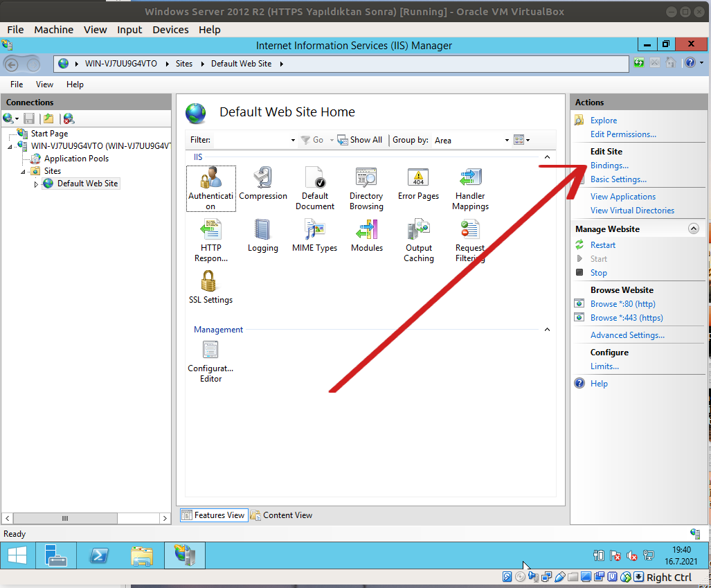Screen dimensions: 711x588
Task: Open the Error Pages feature
Action: pyautogui.click(x=418, y=184)
